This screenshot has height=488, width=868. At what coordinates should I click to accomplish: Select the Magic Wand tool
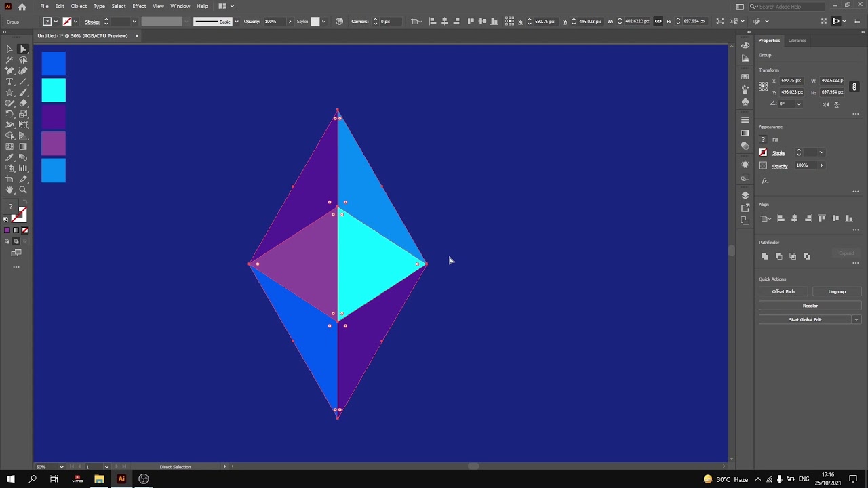(9, 60)
